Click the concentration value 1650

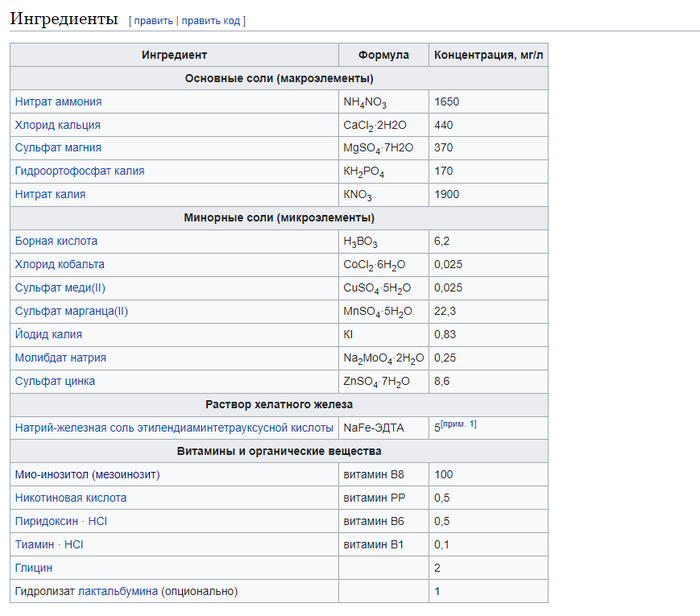[x=446, y=102]
